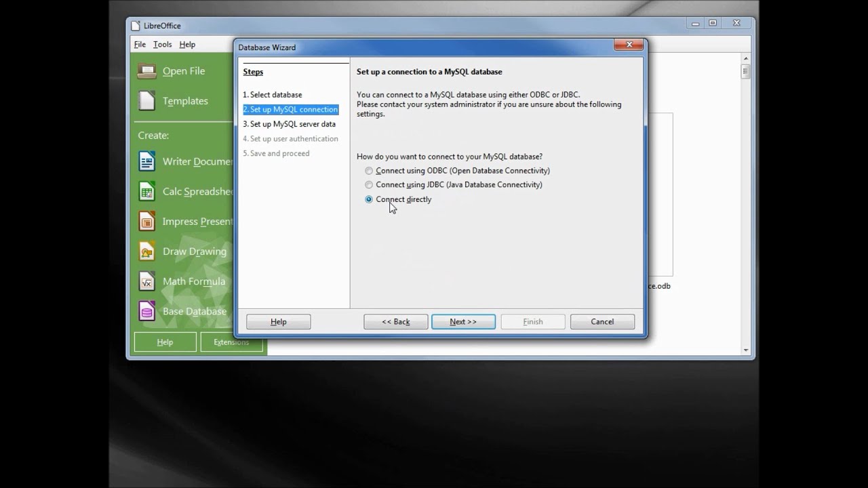Click Math Formula label in sidebar
This screenshot has height=488, width=868.
[194, 281]
